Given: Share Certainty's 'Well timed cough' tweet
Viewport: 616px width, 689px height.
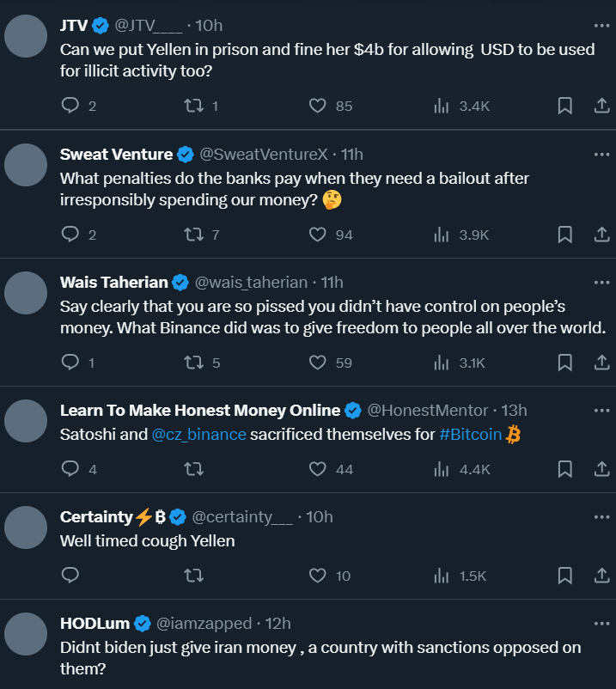Looking at the screenshot, I should 602,576.
